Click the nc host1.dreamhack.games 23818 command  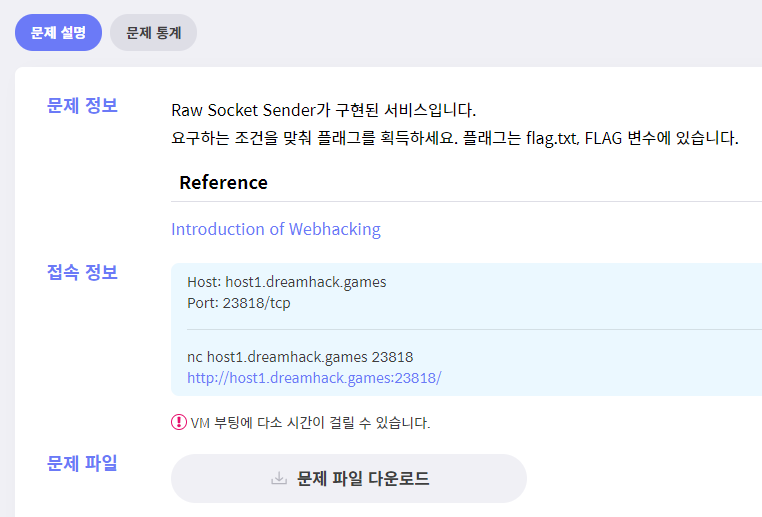click(300, 357)
